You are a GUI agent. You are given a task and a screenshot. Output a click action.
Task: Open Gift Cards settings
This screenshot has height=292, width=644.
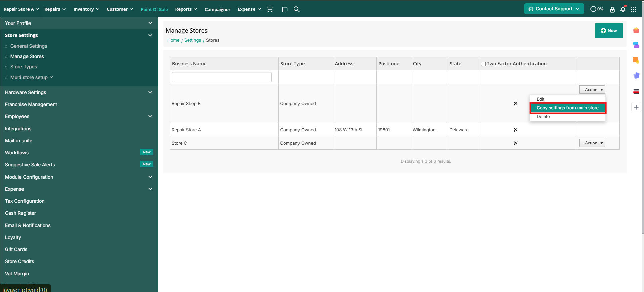pyautogui.click(x=16, y=249)
